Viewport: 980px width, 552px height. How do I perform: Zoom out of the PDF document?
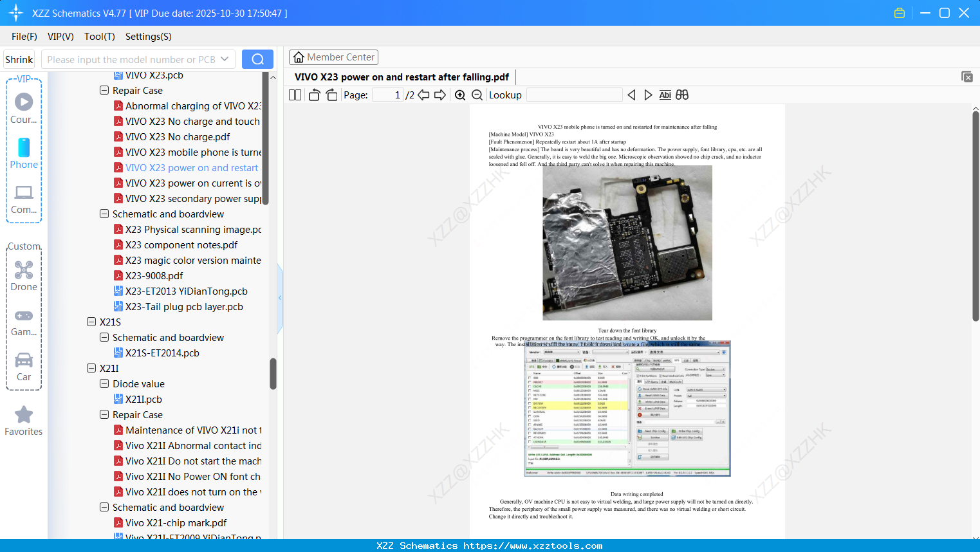(477, 95)
